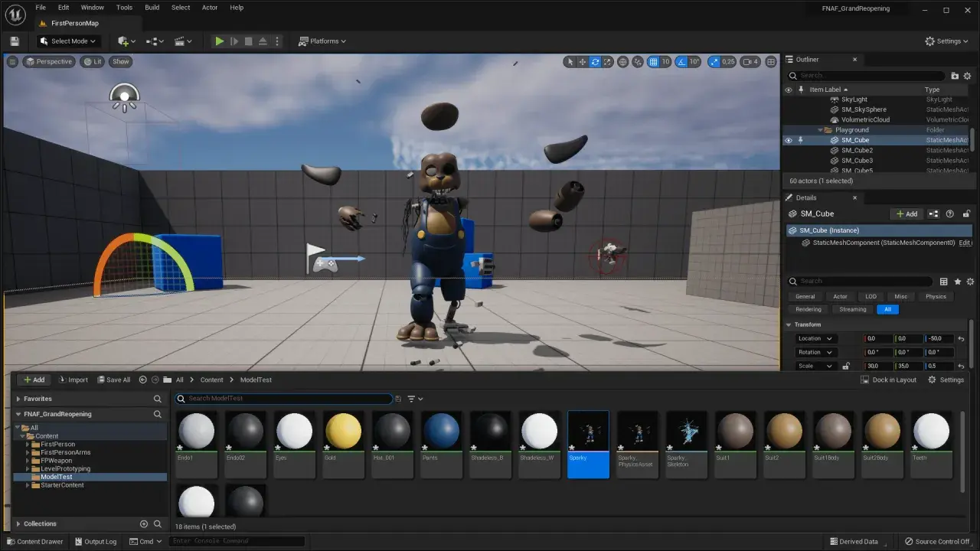Open the Actor menu

pyautogui.click(x=210, y=8)
